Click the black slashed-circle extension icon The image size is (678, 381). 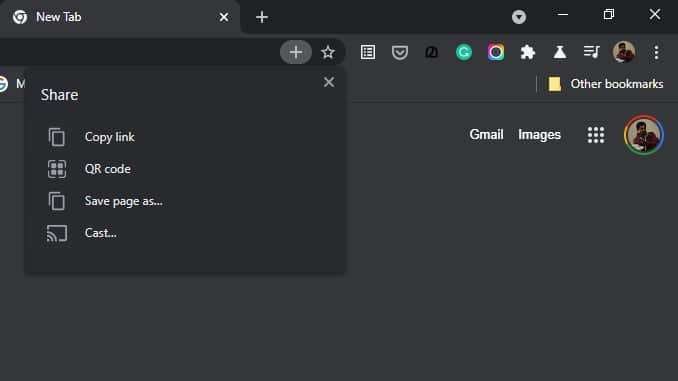coord(432,52)
